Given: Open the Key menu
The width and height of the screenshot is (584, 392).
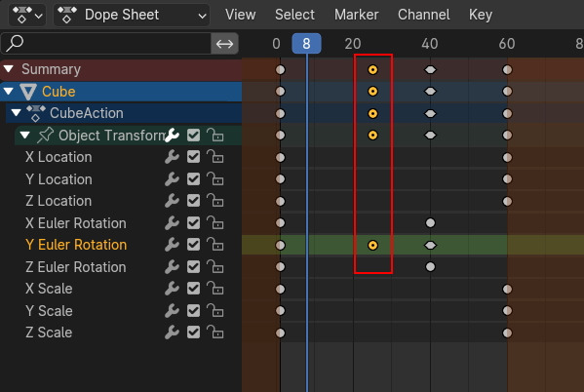Looking at the screenshot, I should point(481,15).
